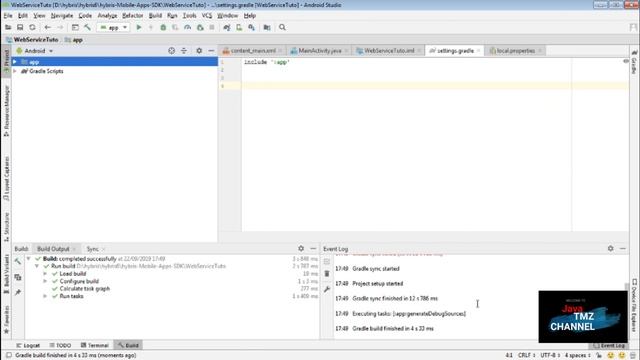Open the Android view selector dropdown

click(35, 51)
